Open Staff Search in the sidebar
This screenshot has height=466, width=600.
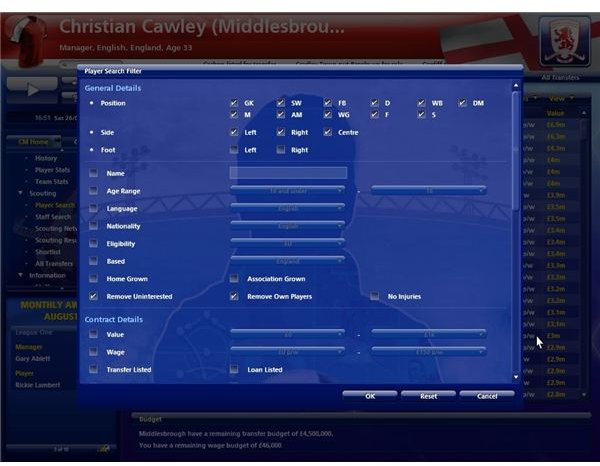tap(53, 217)
